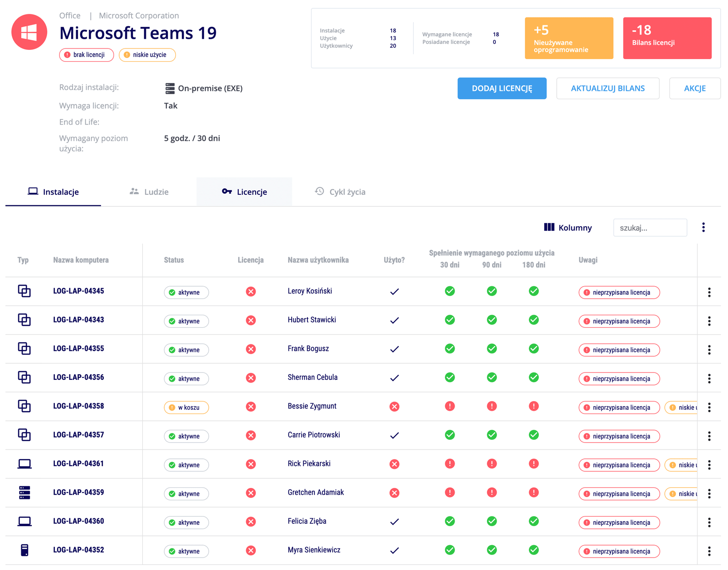Screen dimensions: 728x570
Task: Open row menu for LOG-LAP-04359
Action: click(709, 494)
